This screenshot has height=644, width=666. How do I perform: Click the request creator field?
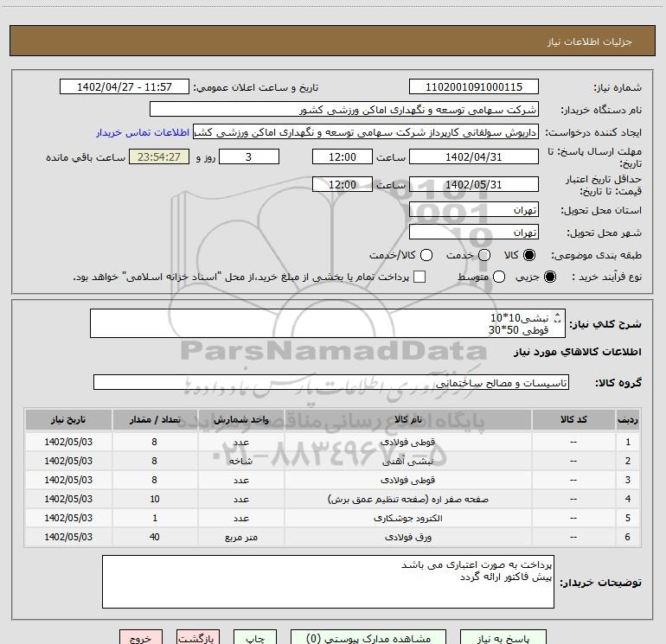(366, 131)
